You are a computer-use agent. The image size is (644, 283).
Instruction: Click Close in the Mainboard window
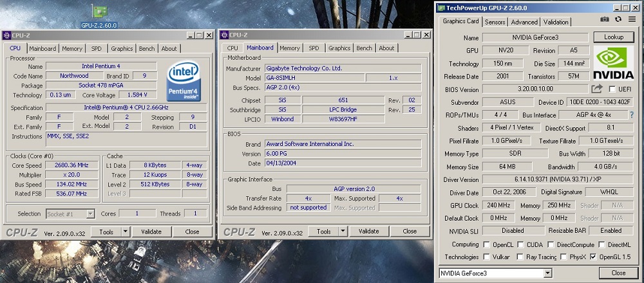[x=410, y=232]
